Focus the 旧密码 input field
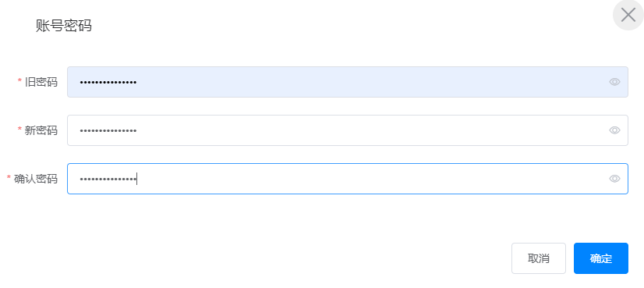The width and height of the screenshot is (644, 288). coord(348,82)
